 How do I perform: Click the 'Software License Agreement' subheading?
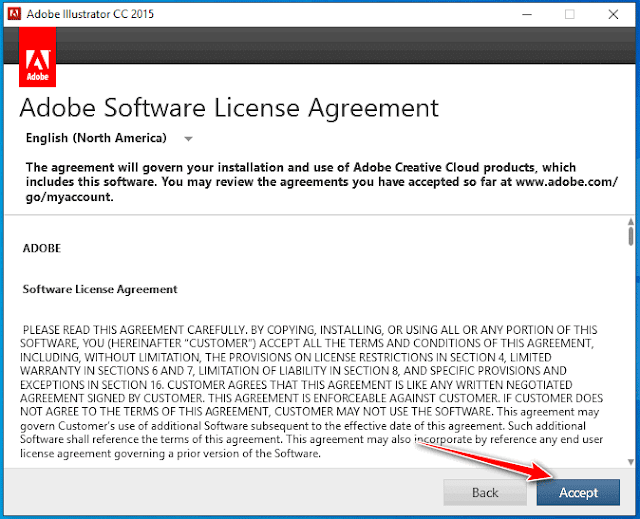[100, 289]
